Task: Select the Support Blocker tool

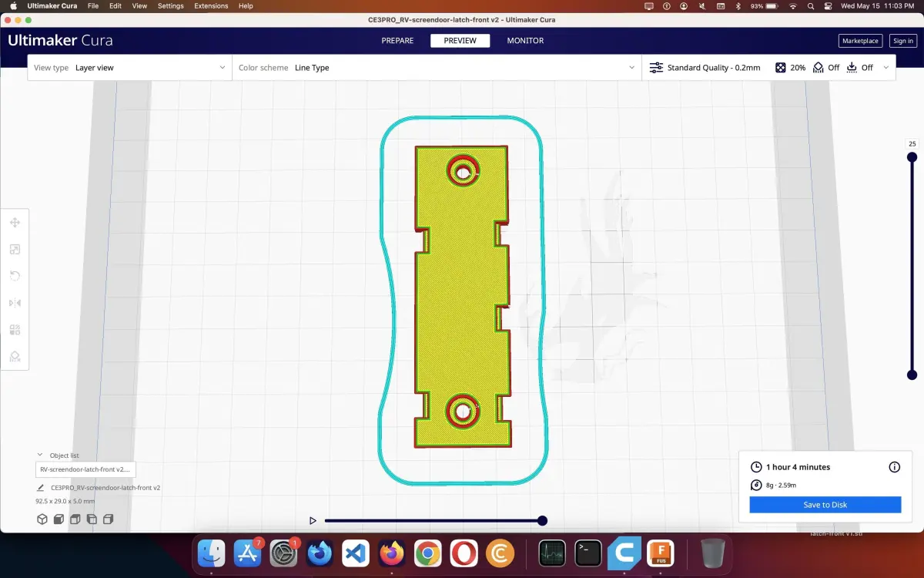Action: 15,356
